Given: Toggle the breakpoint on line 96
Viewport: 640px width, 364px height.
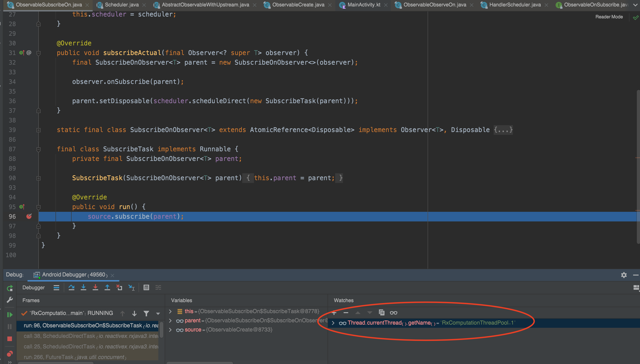Looking at the screenshot, I should (29, 217).
